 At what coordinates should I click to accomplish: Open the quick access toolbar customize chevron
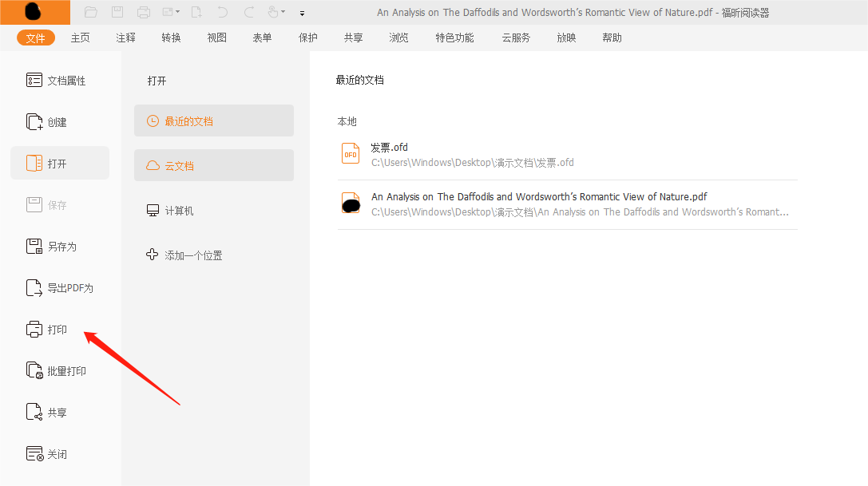pyautogui.click(x=302, y=13)
